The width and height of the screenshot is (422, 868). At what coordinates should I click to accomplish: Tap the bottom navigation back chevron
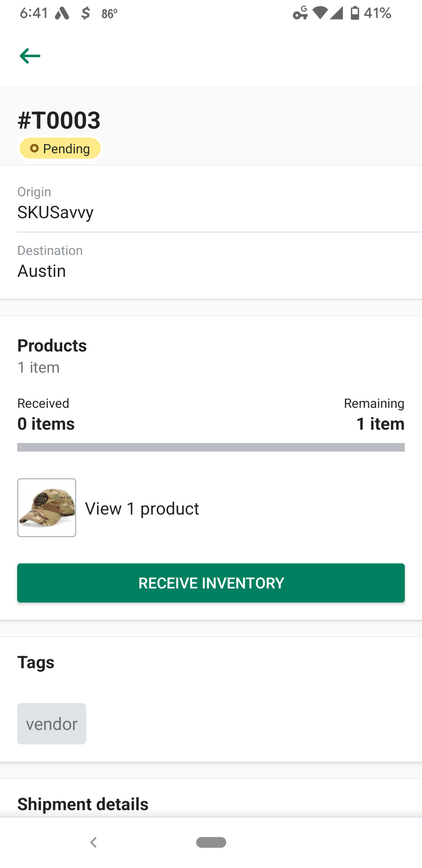[x=93, y=843]
